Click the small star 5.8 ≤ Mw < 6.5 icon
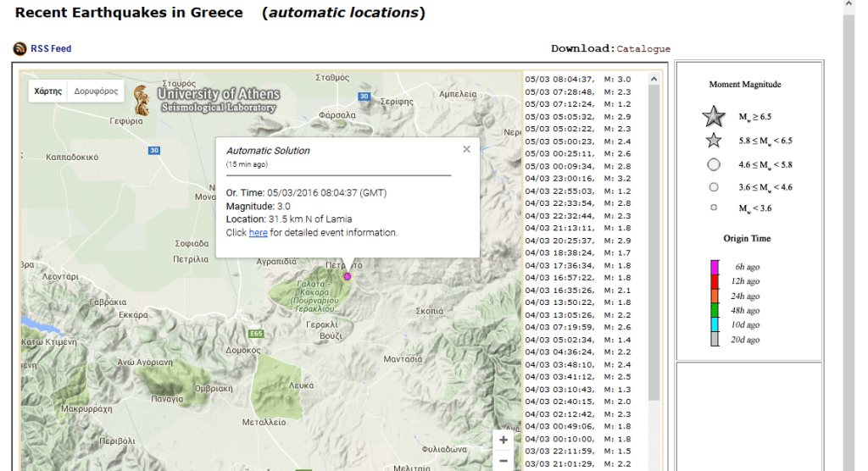 coord(714,141)
